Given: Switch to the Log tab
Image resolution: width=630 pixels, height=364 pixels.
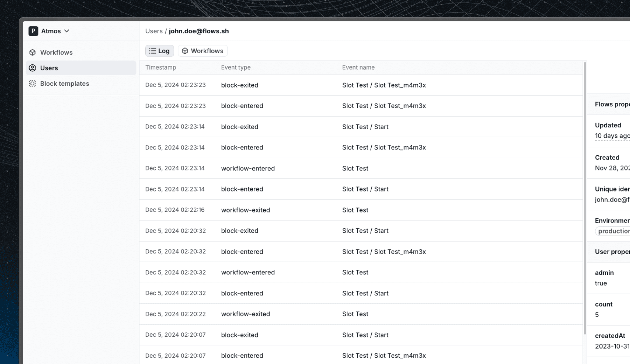Looking at the screenshot, I should click(x=159, y=51).
